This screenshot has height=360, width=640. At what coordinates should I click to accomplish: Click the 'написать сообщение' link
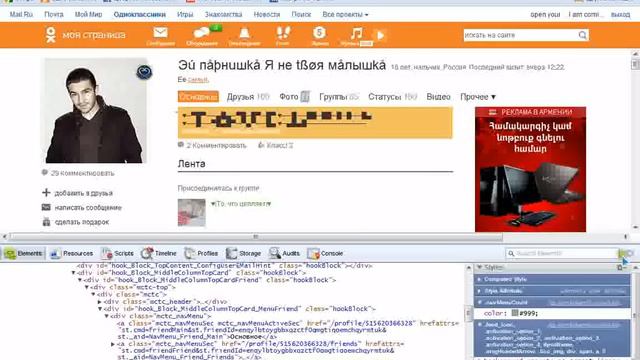click(x=88, y=207)
